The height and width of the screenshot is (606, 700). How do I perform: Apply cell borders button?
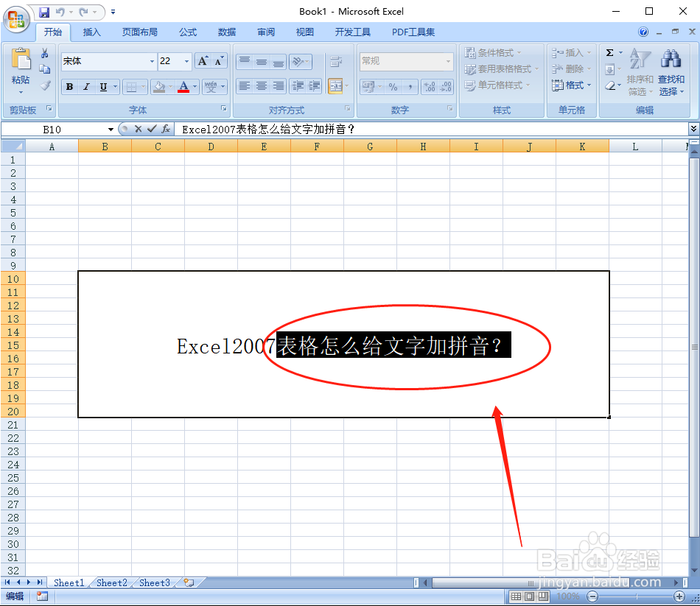pos(131,87)
